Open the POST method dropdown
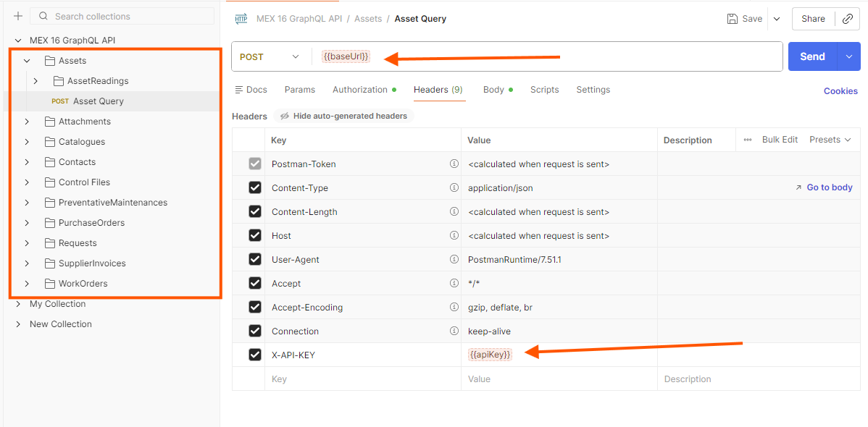 [x=270, y=56]
